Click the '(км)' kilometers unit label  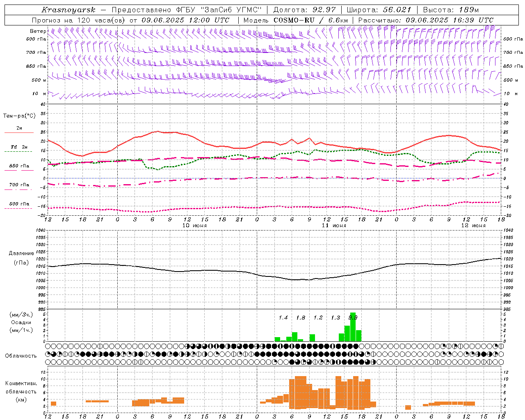tap(21, 399)
